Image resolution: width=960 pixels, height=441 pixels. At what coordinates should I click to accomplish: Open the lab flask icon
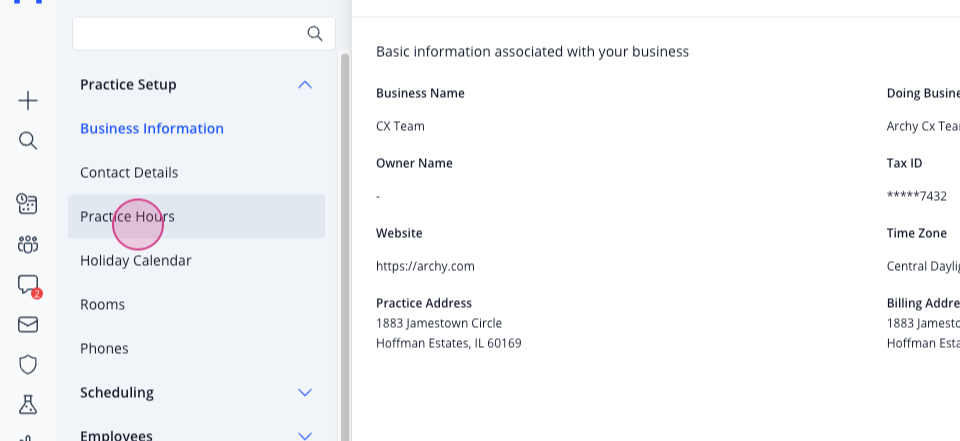point(28,404)
